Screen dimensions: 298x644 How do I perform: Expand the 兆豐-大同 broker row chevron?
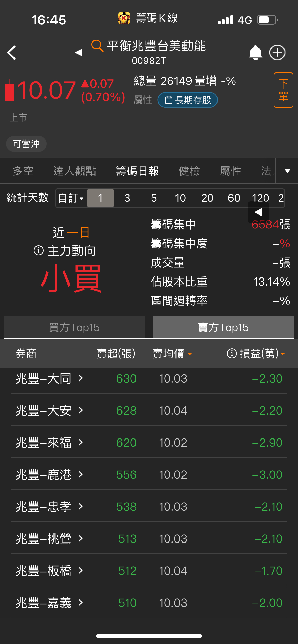(80, 378)
